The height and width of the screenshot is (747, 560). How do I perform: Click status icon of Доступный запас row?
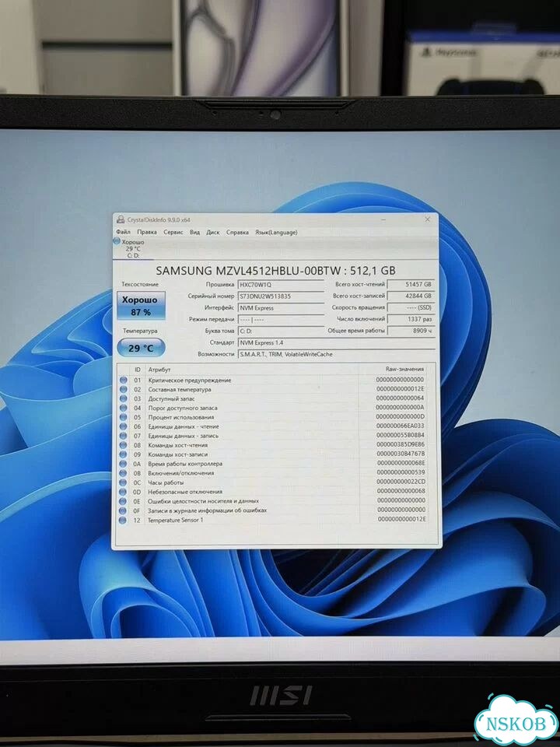(x=124, y=398)
